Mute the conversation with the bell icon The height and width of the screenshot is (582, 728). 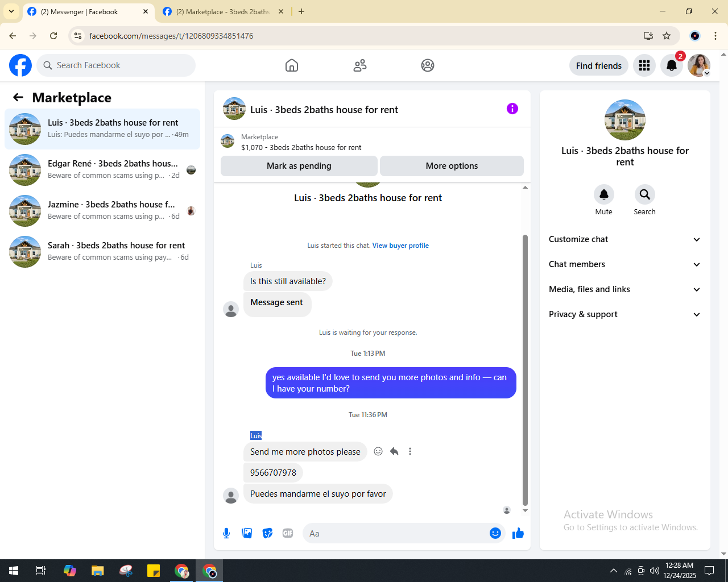pyautogui.click(x=604, y=194)
